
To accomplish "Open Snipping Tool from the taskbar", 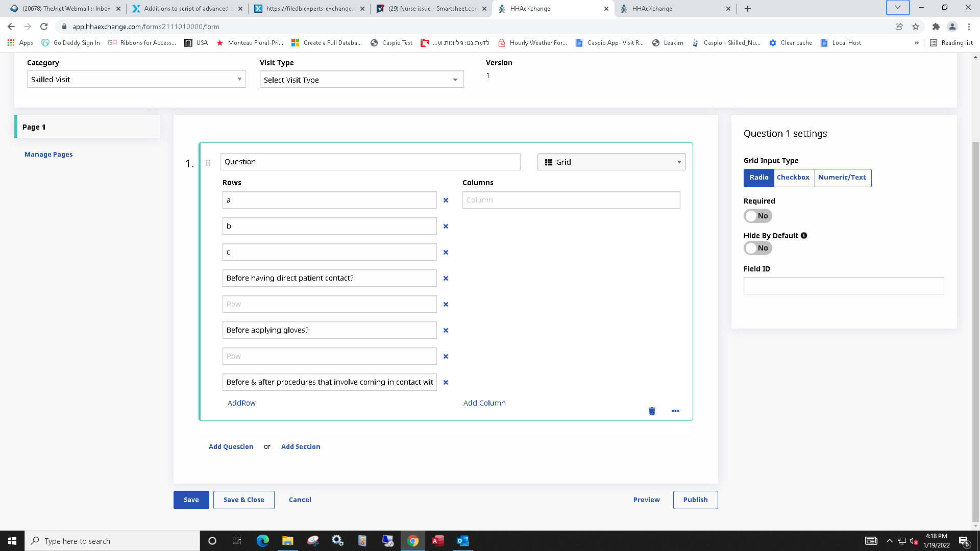I will [x=313, y=541].
